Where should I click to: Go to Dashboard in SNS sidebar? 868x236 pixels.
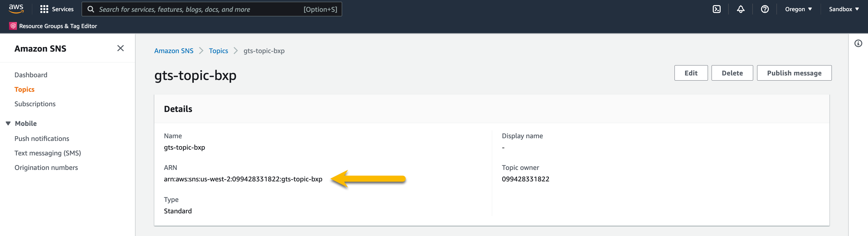click(31, 75)
